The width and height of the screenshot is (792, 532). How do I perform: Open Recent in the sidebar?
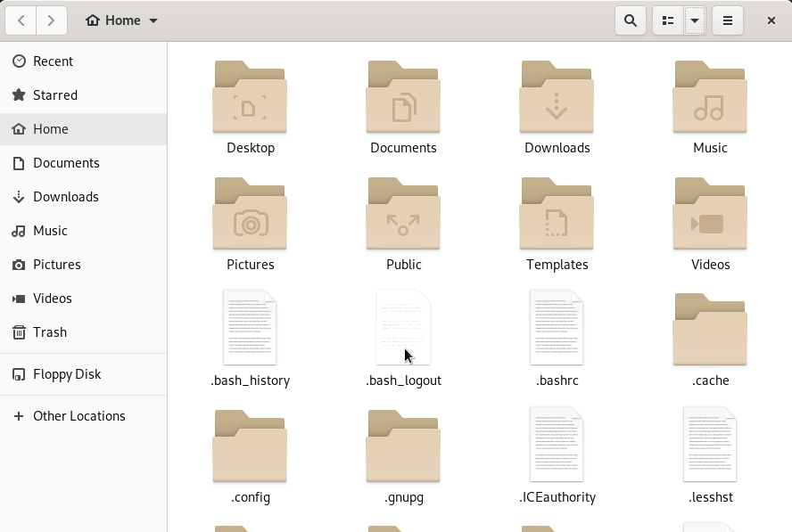pyautogui.click(x=53, y=61)
